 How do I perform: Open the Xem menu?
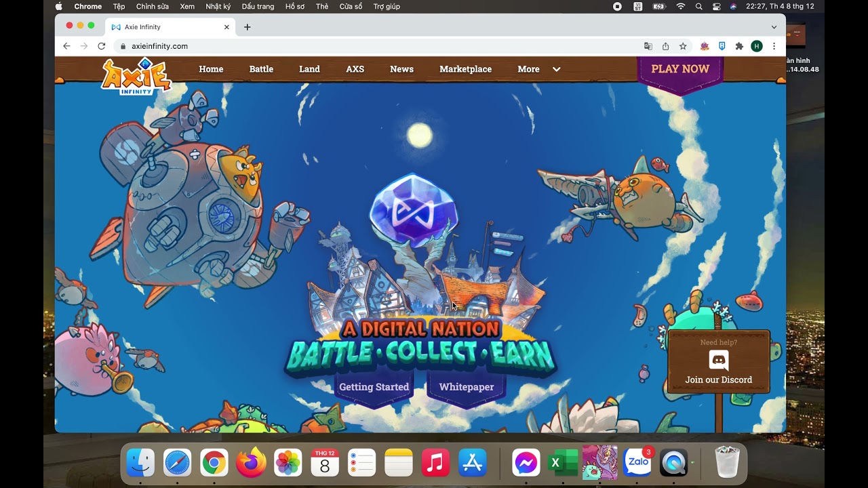(187, 6)
